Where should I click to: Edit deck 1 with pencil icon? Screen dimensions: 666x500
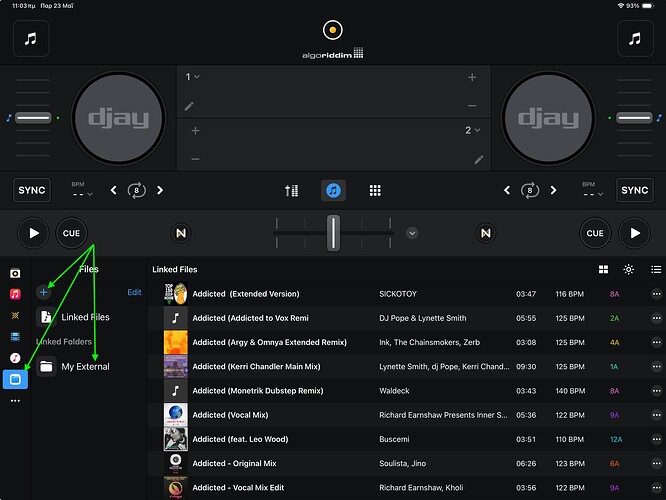click(189, 106)
